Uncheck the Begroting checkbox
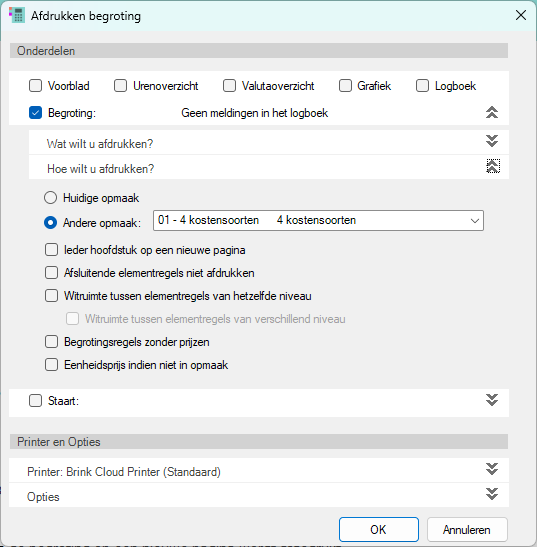Screen dimensions: 537x547 coord(35,113)
